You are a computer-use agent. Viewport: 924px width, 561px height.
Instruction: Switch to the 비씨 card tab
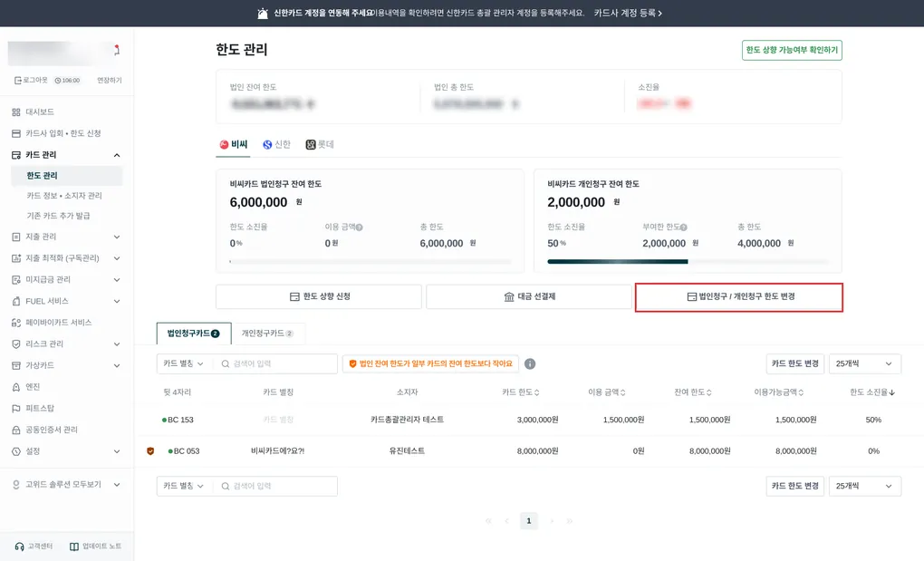(x=234, y=144)
